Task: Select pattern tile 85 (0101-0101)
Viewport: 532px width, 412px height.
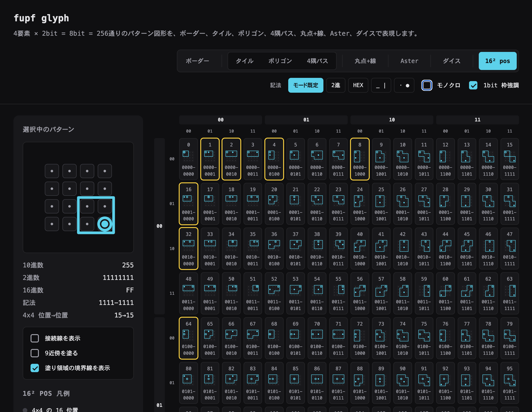Action: click(295, 383)
